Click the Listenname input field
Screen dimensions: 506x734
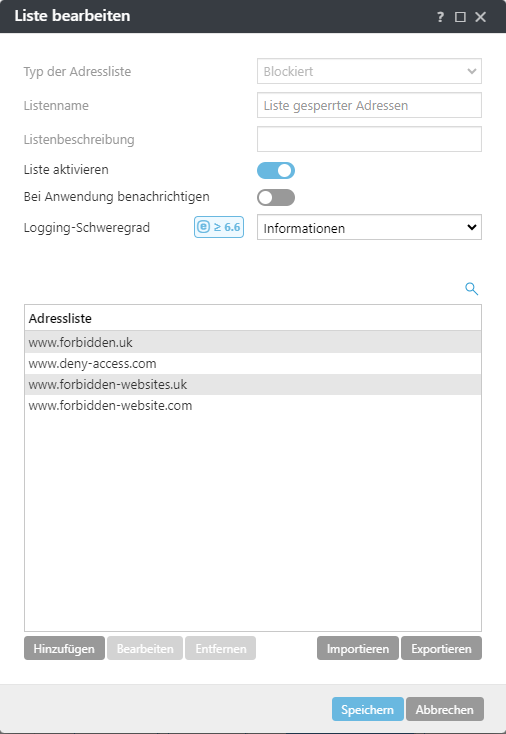(369, 105)
